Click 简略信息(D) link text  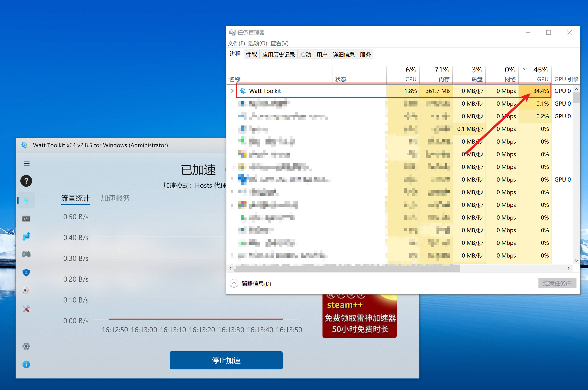pos(256,284)
